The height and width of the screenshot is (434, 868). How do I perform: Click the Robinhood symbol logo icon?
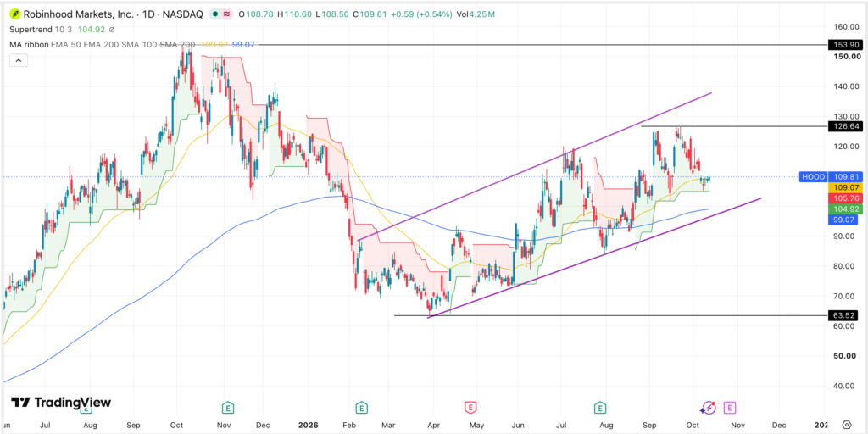[15, 14]
